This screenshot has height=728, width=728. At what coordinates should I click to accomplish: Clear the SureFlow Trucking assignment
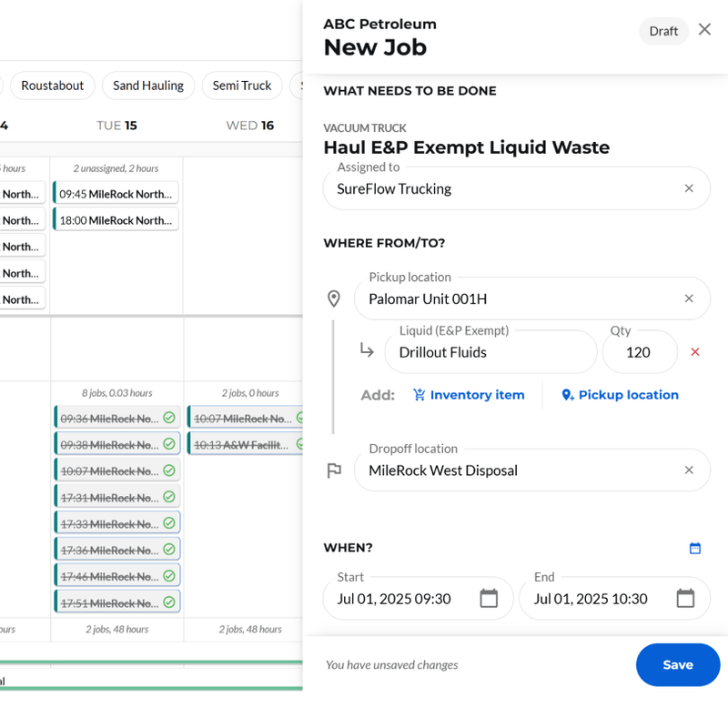click(689, 188)
